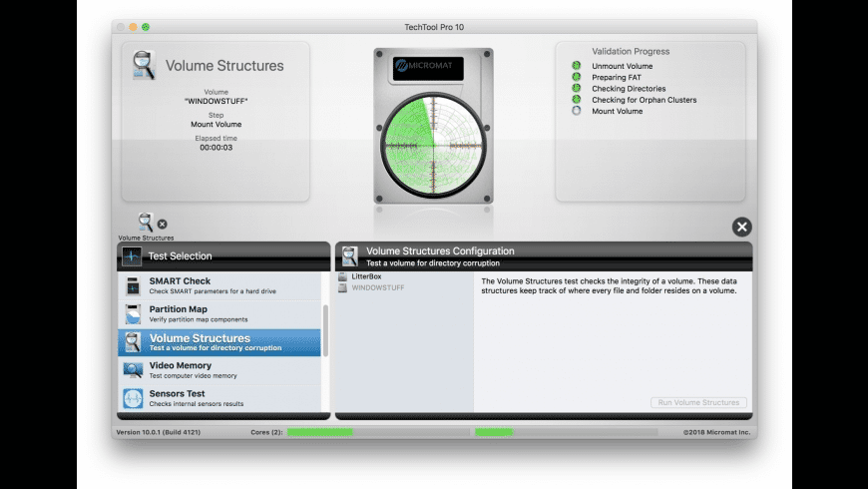Click the WINDOWSTUFF drive icon

pyautogui.click(x=342, y=288)
